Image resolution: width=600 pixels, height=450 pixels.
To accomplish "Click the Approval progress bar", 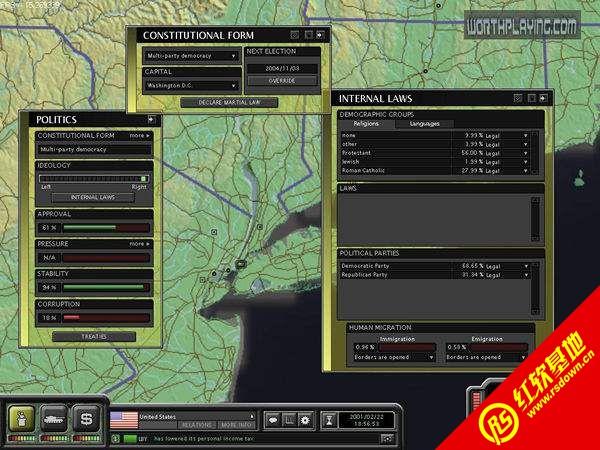I will click(106, 228).
